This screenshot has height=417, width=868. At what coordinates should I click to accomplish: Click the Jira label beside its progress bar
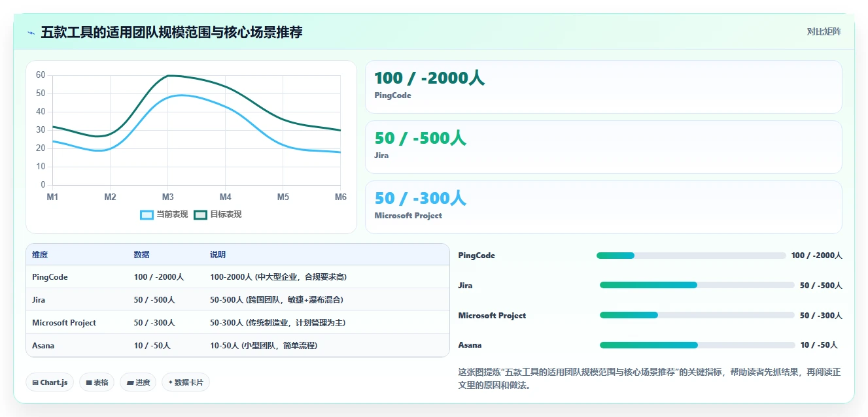coord(466,286)
